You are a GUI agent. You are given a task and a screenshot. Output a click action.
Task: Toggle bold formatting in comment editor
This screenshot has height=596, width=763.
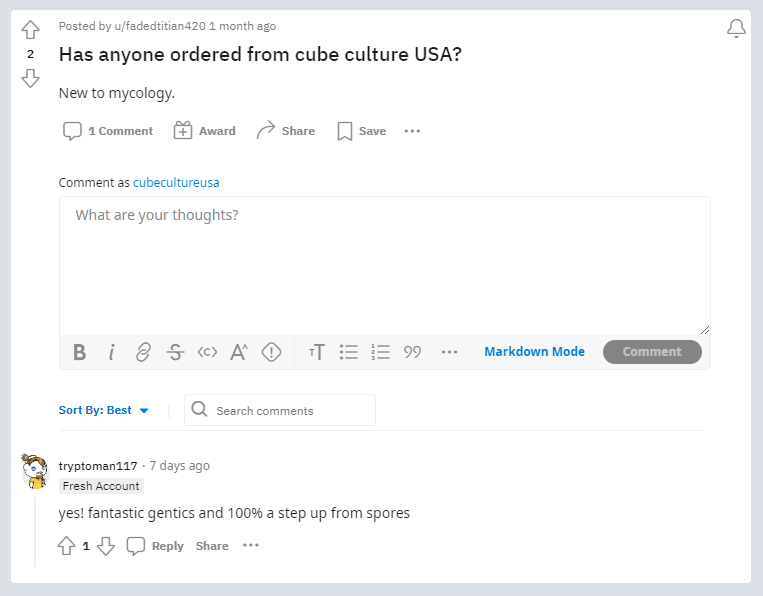tap(79, 352)
